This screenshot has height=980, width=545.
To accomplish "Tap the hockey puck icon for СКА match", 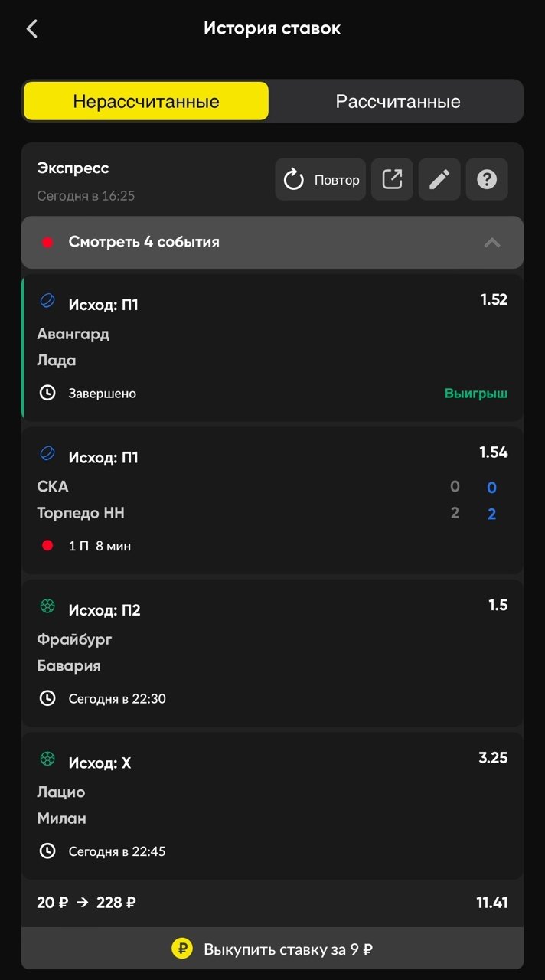I will click(x=47, y=455).
